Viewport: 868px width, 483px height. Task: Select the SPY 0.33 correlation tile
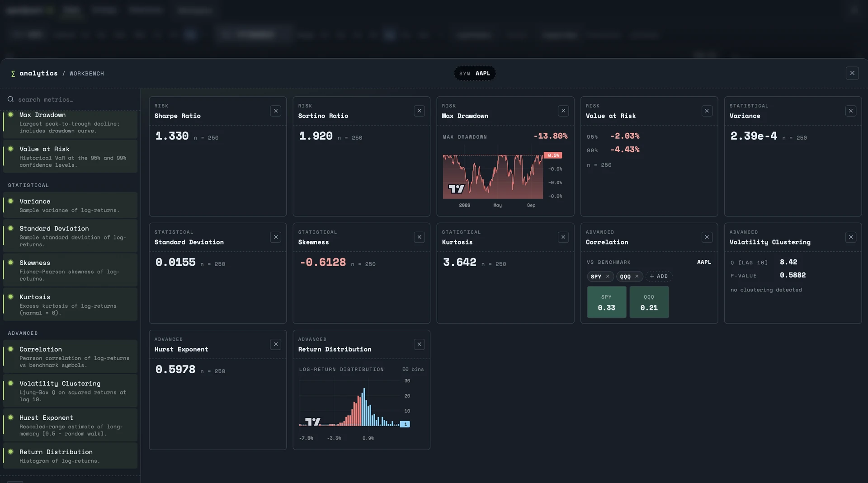607,302
